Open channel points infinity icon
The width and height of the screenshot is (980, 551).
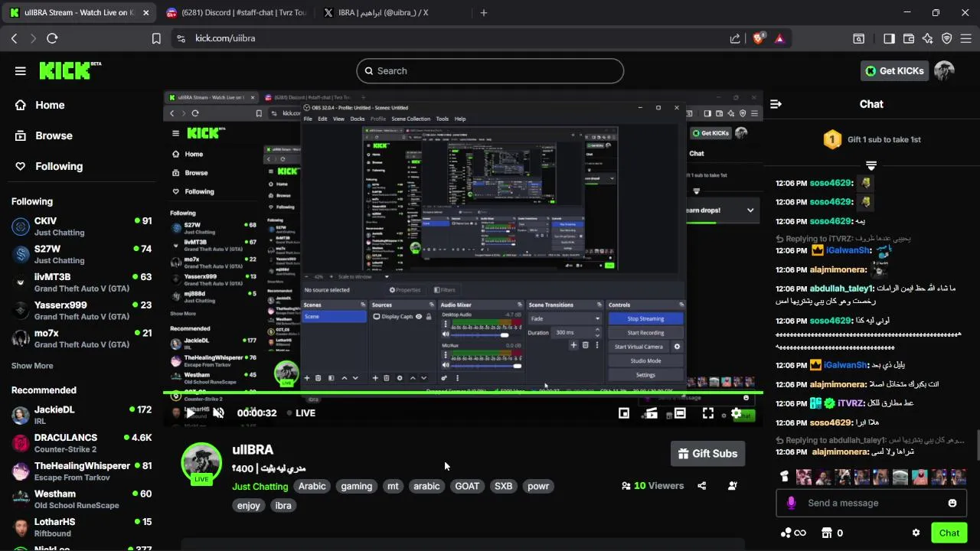tap(793, 533)
